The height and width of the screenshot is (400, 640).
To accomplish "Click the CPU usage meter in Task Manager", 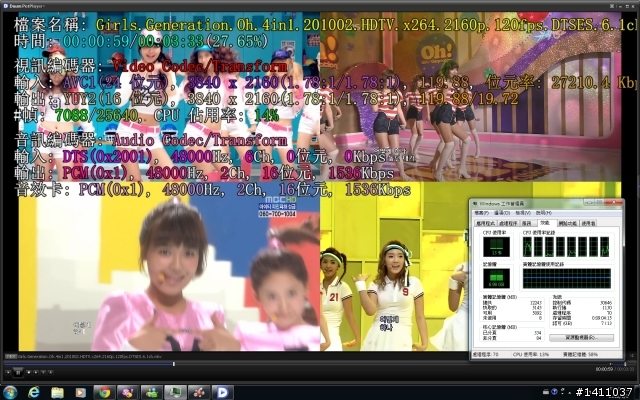I will click(x=496, y=247).
